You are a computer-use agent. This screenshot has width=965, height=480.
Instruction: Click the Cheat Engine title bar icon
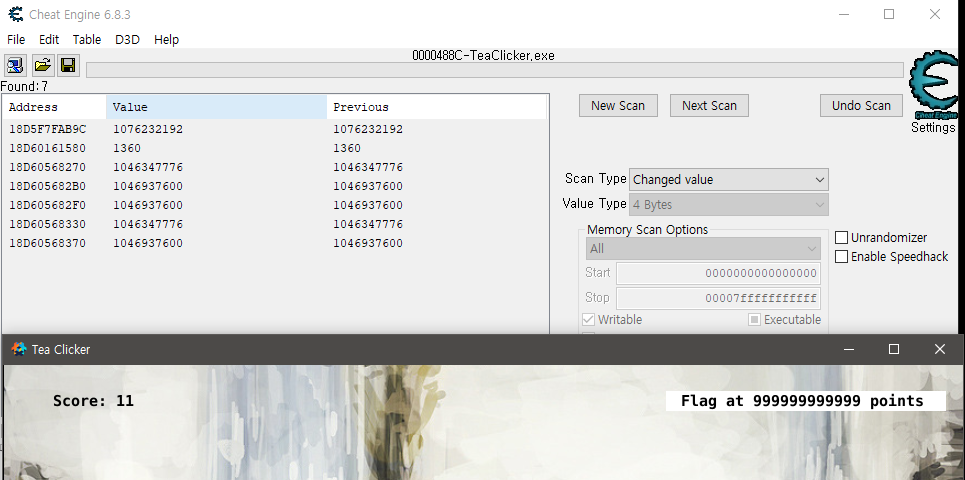[15, 14]
